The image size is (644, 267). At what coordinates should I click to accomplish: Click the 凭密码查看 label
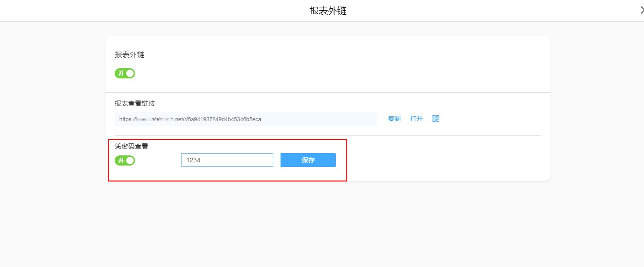[x=131, y=146]
